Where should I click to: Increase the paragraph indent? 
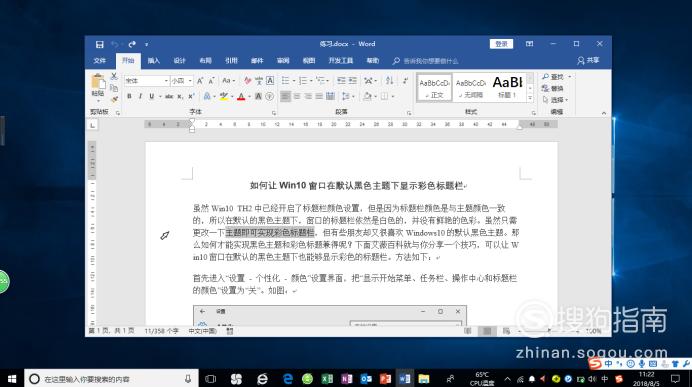pos(353,81)
